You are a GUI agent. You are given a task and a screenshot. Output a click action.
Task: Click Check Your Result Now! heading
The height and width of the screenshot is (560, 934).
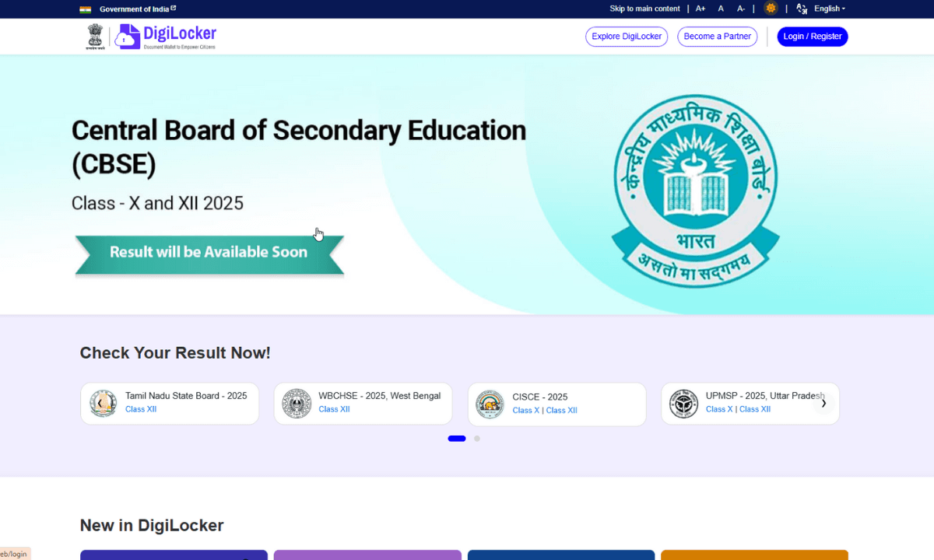175,353
